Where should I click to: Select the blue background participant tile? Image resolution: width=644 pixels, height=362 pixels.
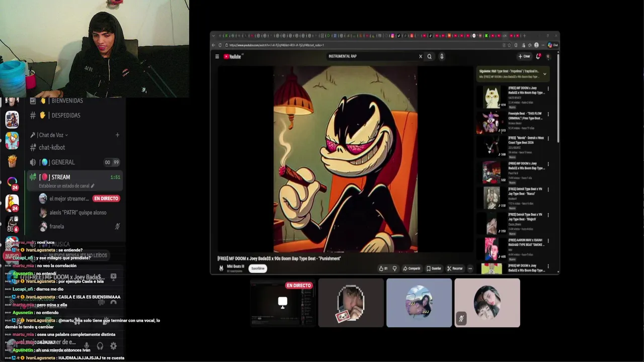[419, 303]
